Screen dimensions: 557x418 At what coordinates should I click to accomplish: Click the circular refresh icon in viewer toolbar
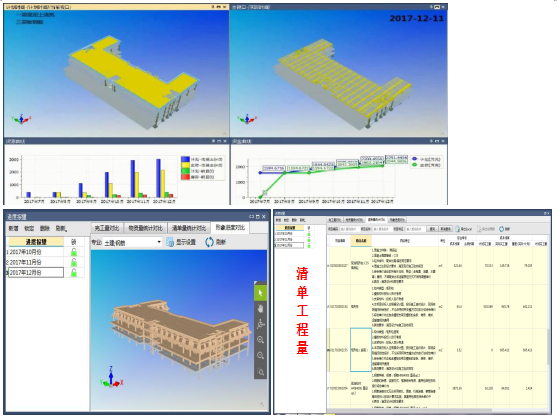[210, 242]
